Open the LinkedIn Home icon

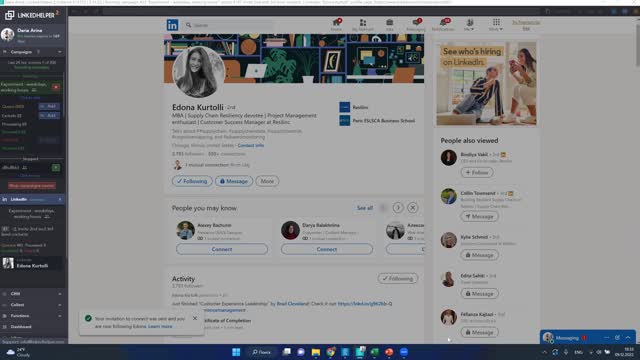(x=336, y=24)
